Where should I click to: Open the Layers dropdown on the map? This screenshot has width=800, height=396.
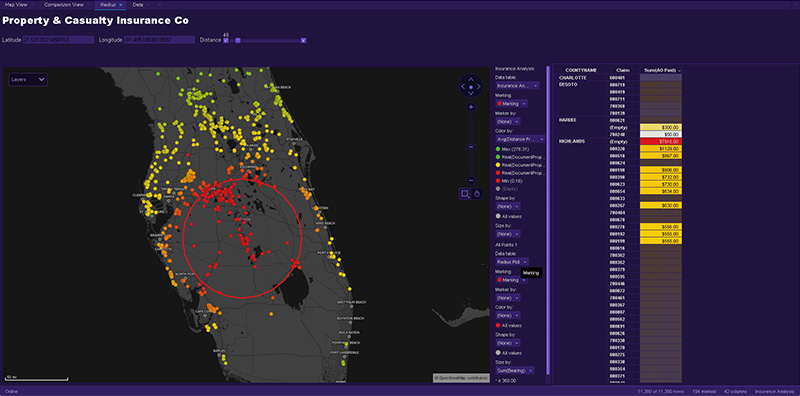point(28,80)
